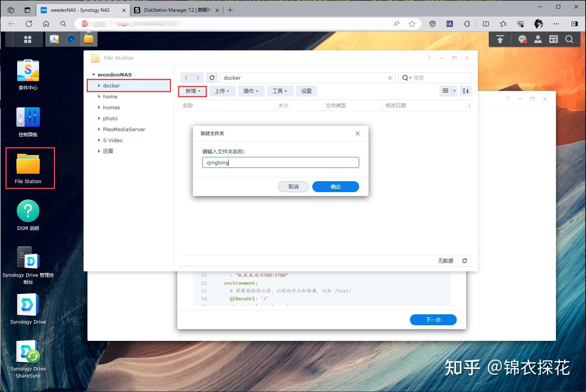Click 下一步 in the background wizard

click(433, 320)
